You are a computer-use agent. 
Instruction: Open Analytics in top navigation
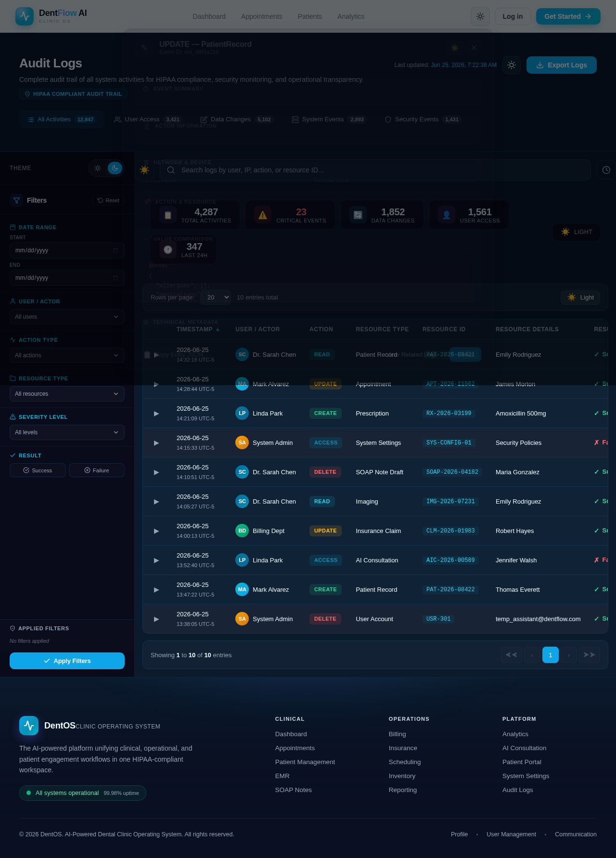pos(351,16)
